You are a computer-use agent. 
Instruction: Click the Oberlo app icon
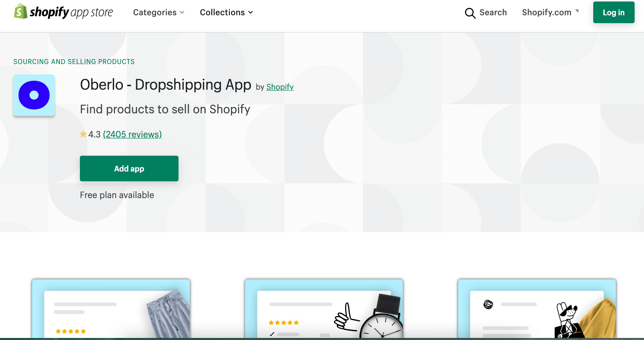coord(34,95)
